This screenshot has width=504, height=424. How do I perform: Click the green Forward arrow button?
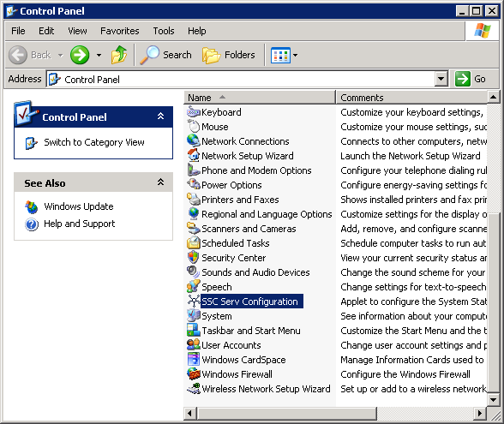click(80, 55)
